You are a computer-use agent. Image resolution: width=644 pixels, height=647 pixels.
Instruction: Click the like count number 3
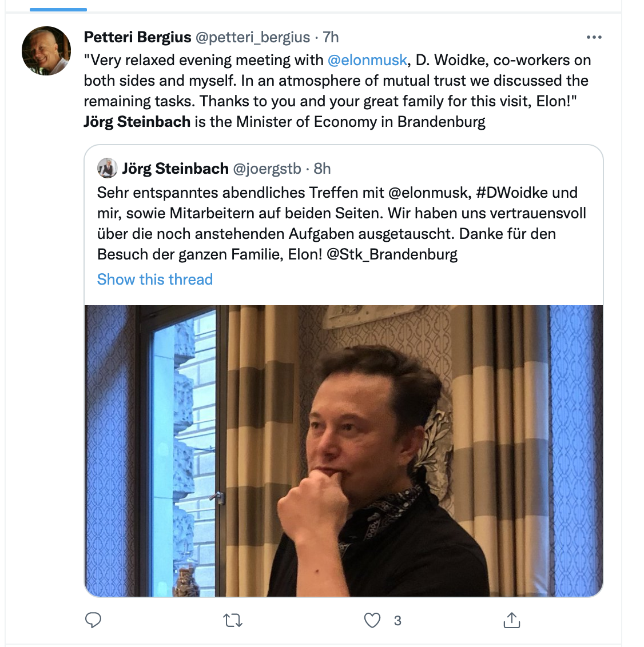(397, 620)
